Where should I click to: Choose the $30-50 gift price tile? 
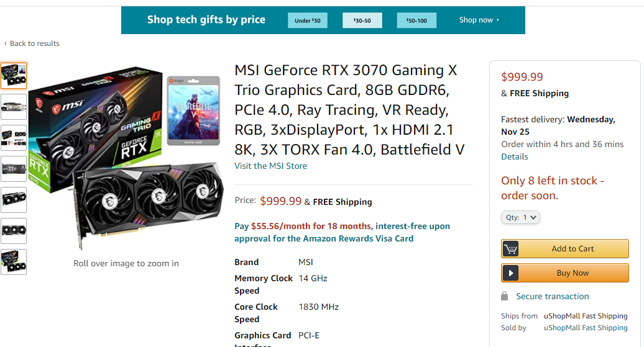tap(362, 20)
